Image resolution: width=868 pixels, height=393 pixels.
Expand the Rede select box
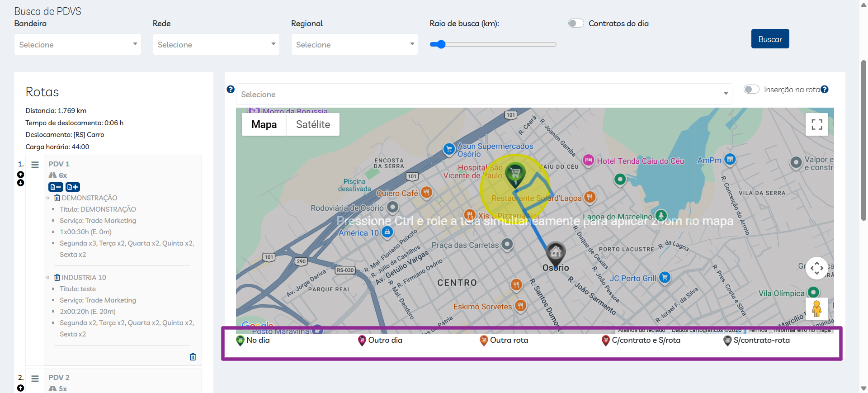click(216, 45)
